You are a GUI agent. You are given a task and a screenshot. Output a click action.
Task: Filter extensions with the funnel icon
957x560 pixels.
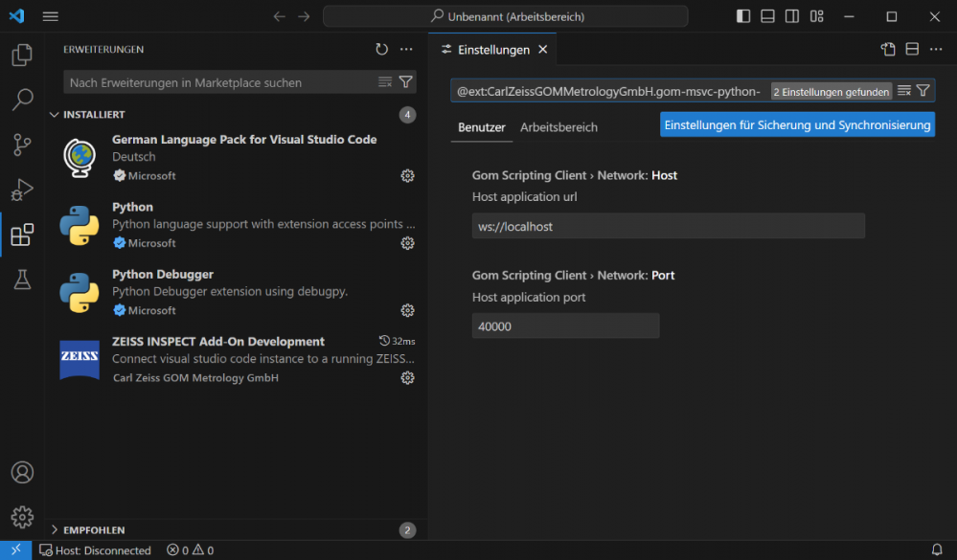[405, 82]
